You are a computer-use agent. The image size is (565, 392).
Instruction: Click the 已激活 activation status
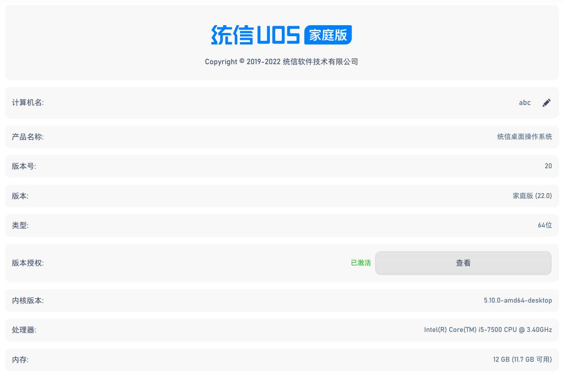361,263
